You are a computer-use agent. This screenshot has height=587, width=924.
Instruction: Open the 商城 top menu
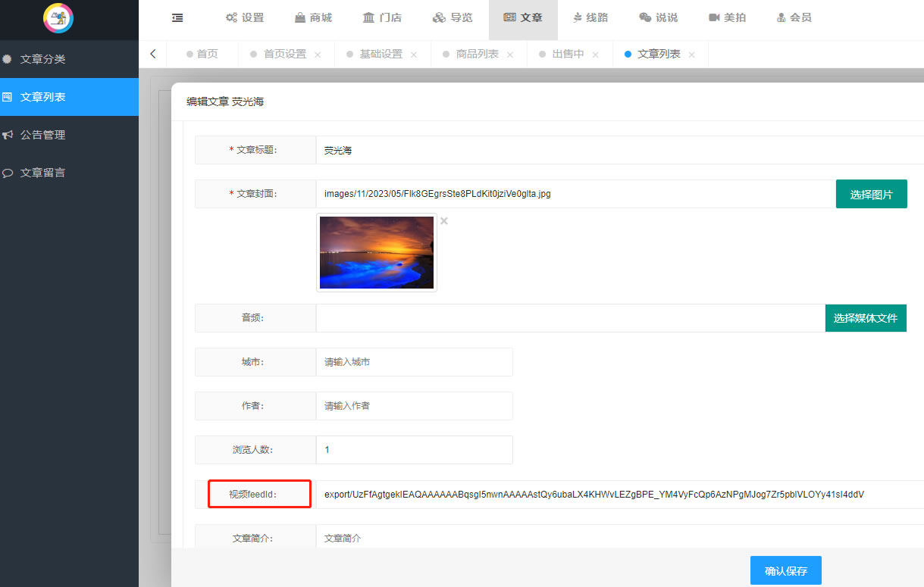(313, 17)
